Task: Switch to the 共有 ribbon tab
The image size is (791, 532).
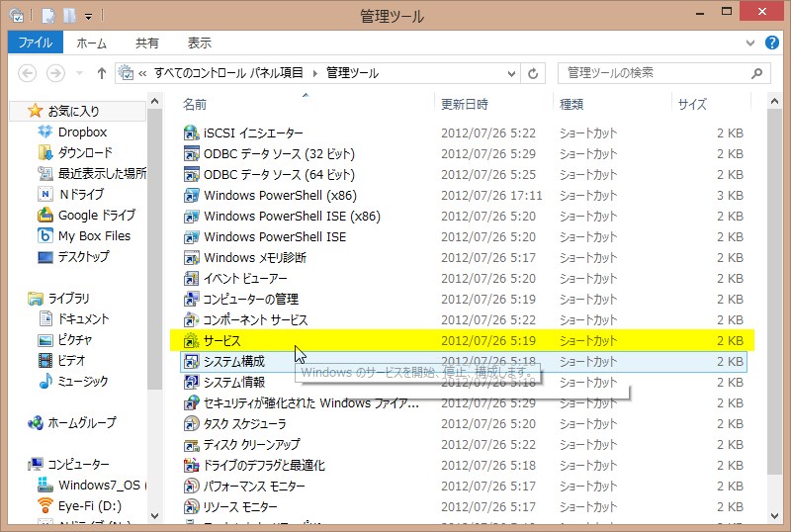Action: (146, 43)
